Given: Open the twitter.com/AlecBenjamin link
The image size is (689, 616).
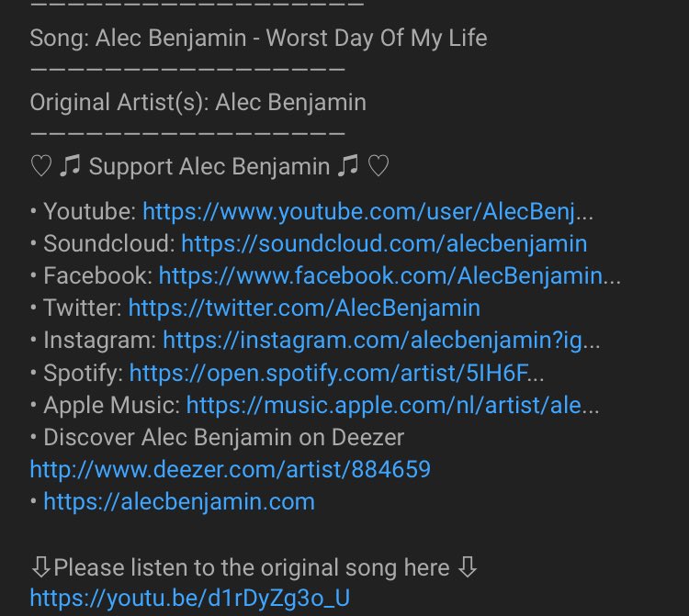Looking at the screenshot, I should (x=304, y=308).
